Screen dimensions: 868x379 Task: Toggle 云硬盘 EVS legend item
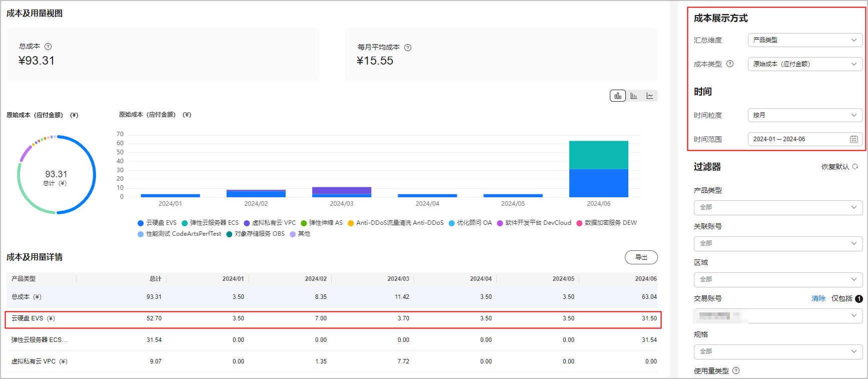[x=157, y=223]
